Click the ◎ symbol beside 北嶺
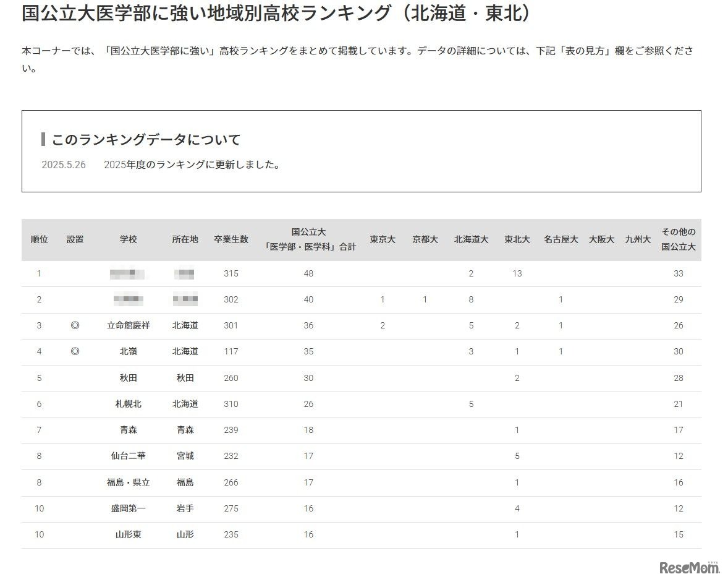Viewport: 728px width, 582px height. click(x=77, y=351)
